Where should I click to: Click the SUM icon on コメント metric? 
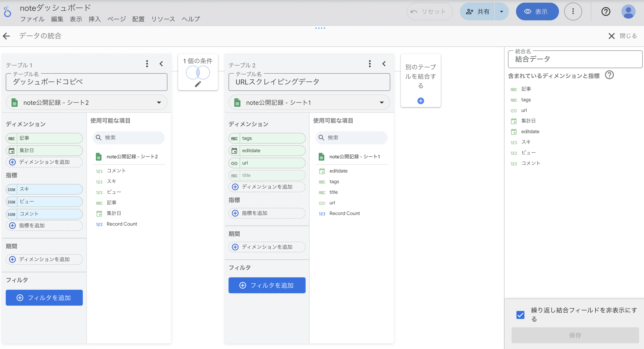point(12,214)
